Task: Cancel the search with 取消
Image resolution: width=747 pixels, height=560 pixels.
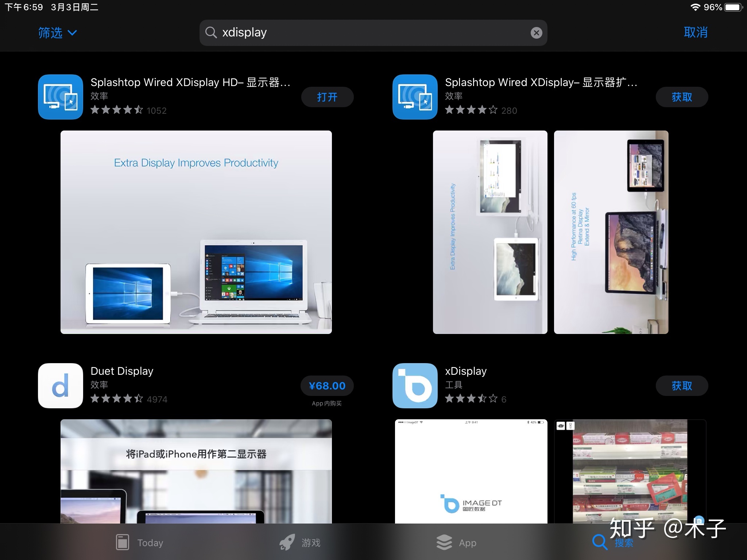Action: pos(695,32)
